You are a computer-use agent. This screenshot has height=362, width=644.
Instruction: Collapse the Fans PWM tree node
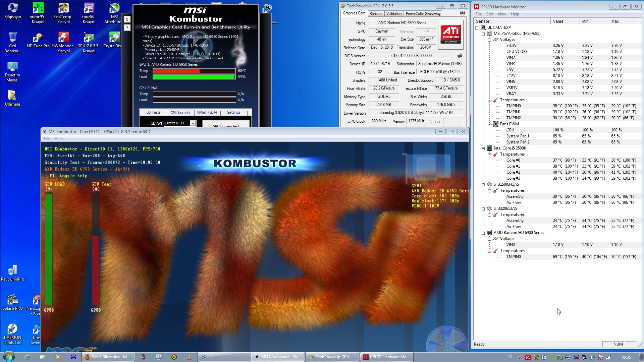[490, 124]
